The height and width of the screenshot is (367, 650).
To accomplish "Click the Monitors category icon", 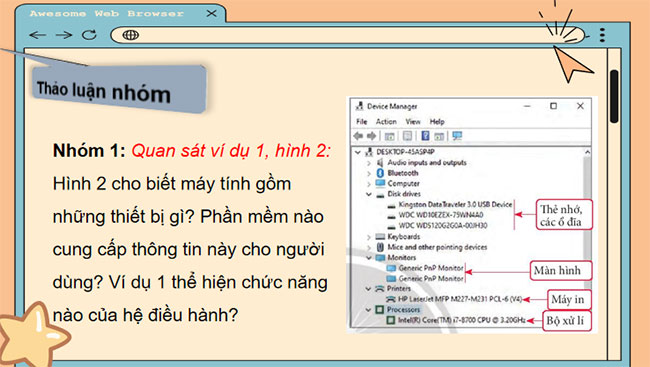I will [380, 258].
